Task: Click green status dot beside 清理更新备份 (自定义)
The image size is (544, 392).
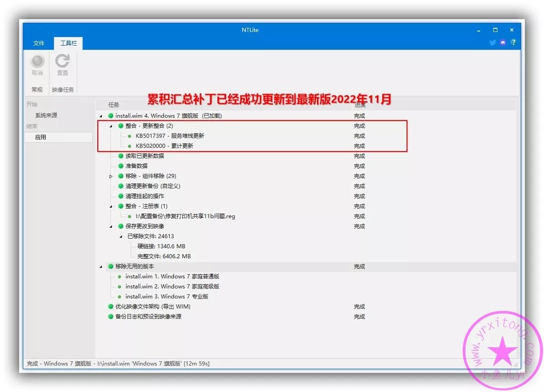Action: coord(121,186)
